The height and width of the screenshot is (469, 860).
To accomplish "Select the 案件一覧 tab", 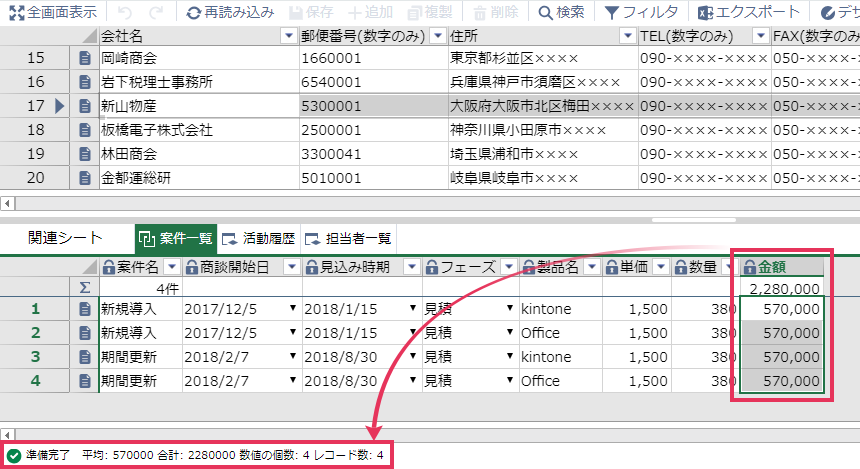I will pos(176,239).
